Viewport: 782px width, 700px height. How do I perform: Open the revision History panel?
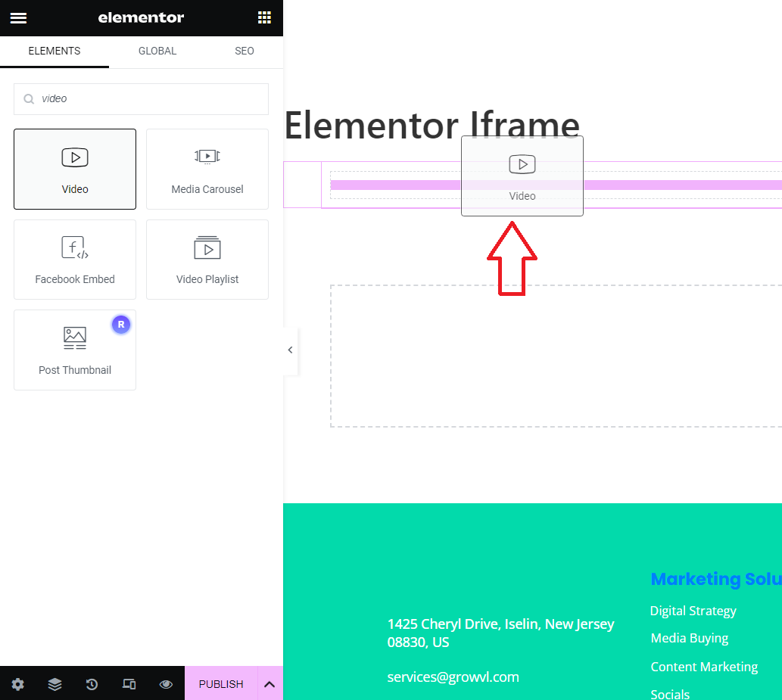(92, 683)
